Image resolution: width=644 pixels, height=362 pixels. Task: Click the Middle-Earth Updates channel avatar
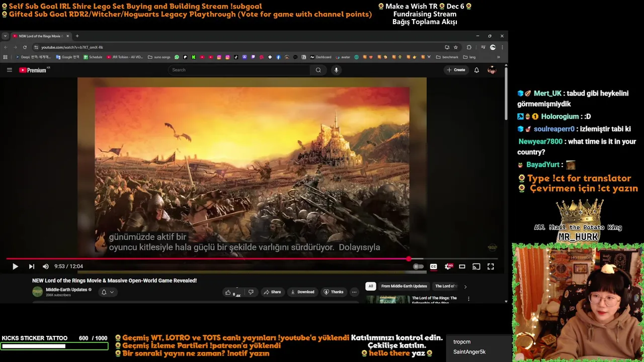pyautogui.click(x=38, y=292)
